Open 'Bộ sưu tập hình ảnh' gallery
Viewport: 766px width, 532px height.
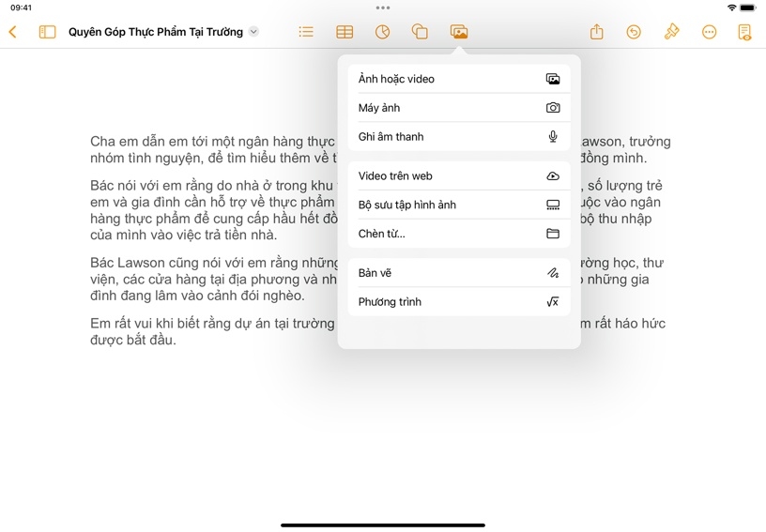(458, 205)
